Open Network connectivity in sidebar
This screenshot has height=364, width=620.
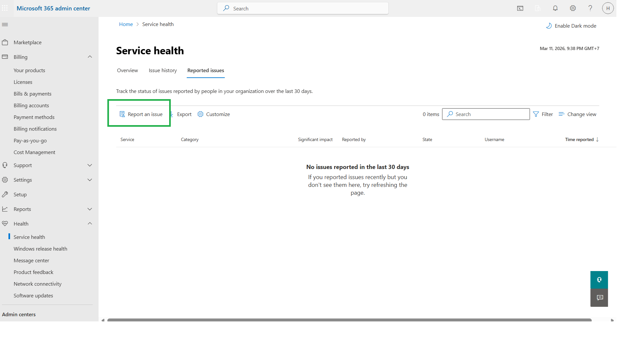pos(37,284)
